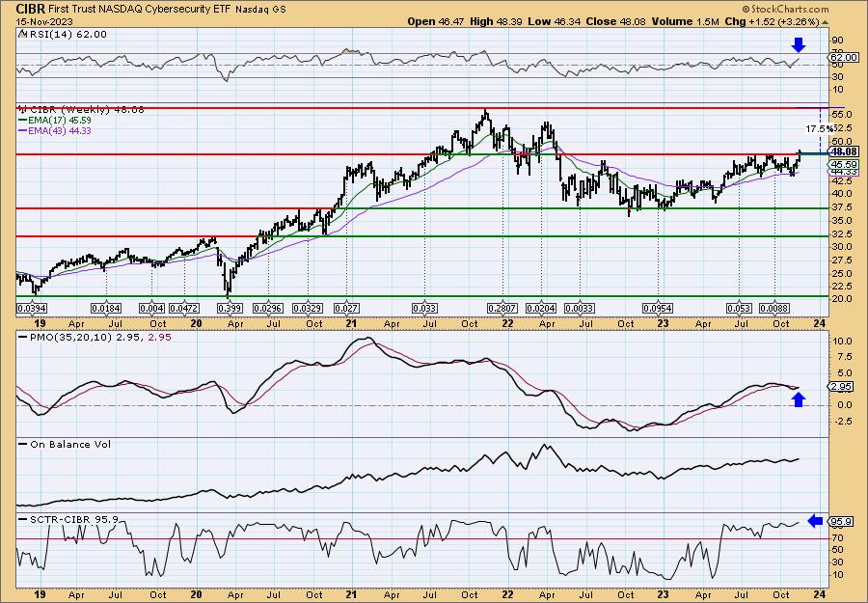Click the SCTR-CIBR 95.9 legend label
The height and width of the screenshot is (603, 868).
pyautogui.click(x=68, y=519)
